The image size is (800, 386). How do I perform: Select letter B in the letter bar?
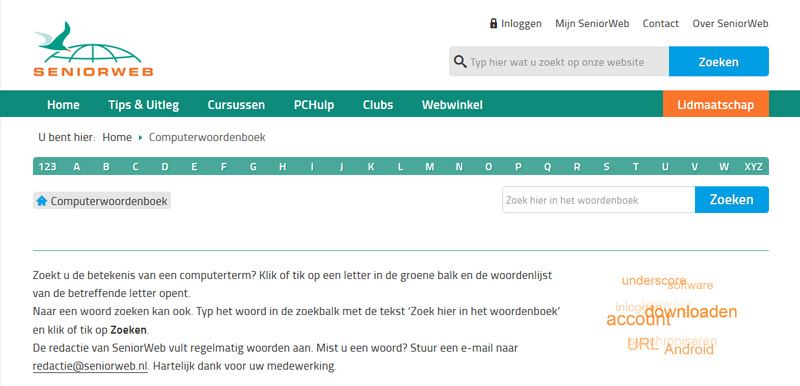coord(106,167)
